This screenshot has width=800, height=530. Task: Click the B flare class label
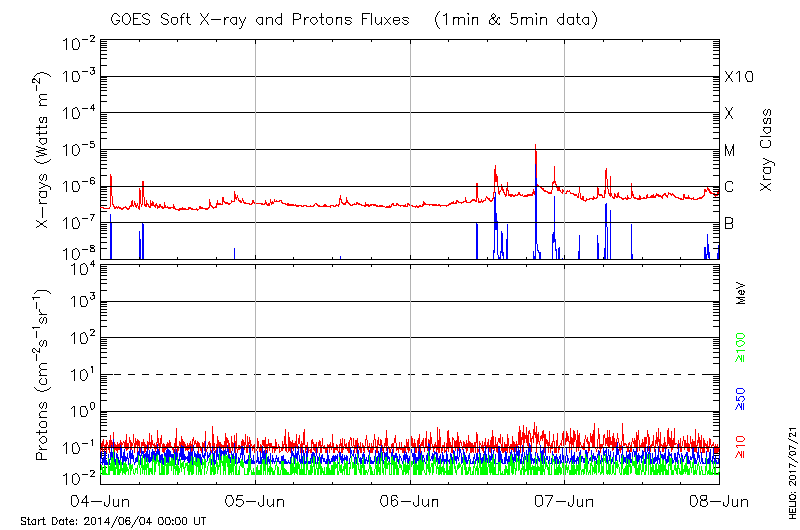729,223
